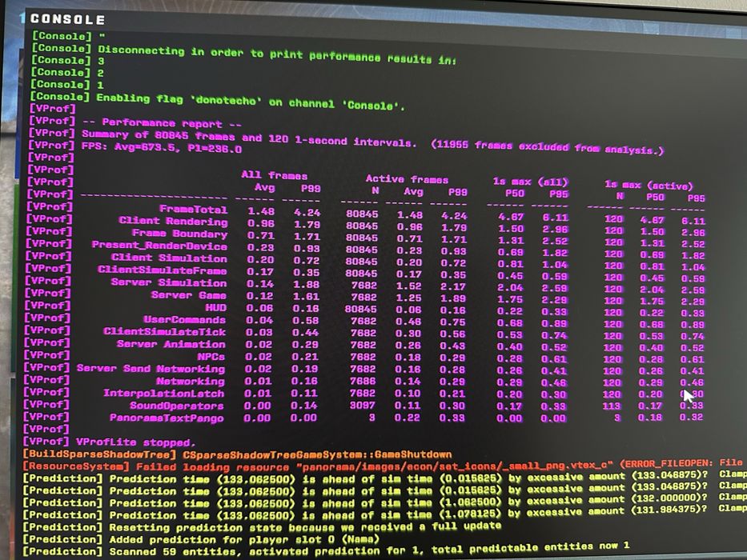This screenshot has height=560, width=747.
Task: Select the Client Simulation row label
Action: coord(169,258)
